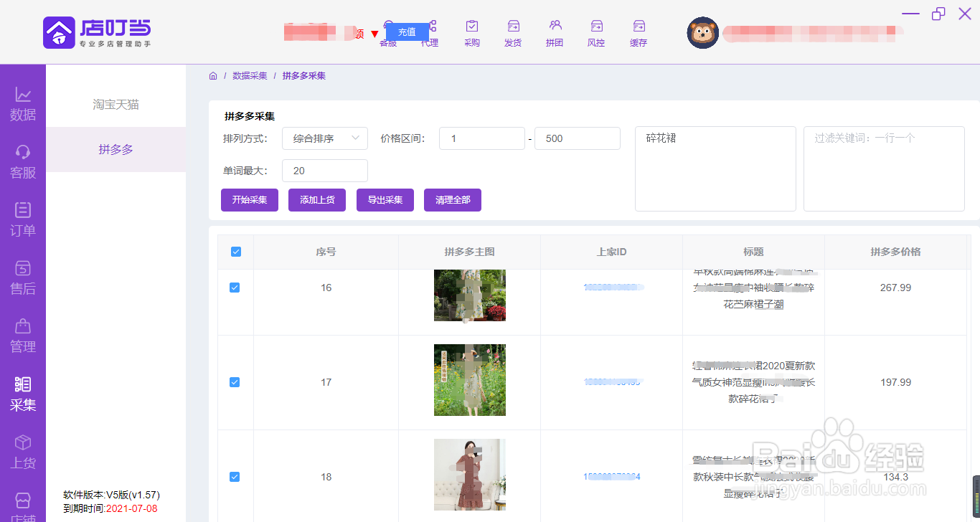Click the 拼多多主图 column header

(469, 252)
